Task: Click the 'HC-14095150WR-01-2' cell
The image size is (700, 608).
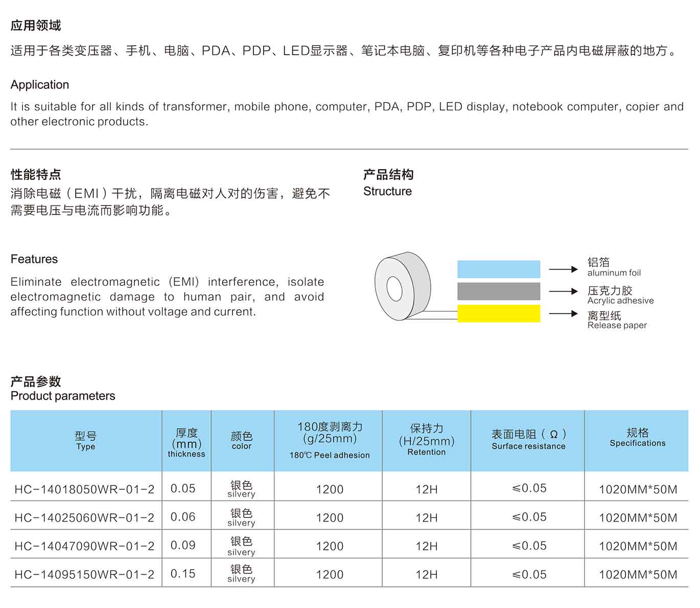Action: (84, 574)
